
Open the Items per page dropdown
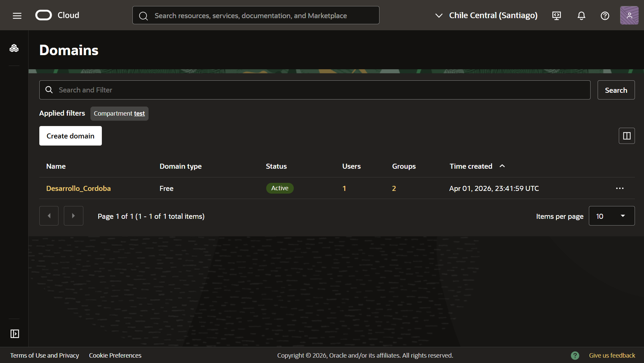611,216
